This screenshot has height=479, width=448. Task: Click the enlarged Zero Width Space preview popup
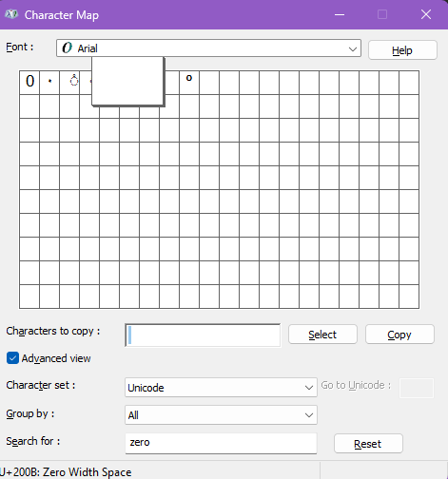127,81
